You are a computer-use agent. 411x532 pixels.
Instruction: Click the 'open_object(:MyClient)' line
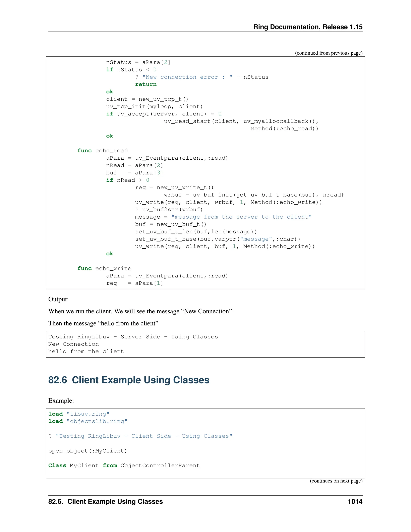(x=87, y=451)
